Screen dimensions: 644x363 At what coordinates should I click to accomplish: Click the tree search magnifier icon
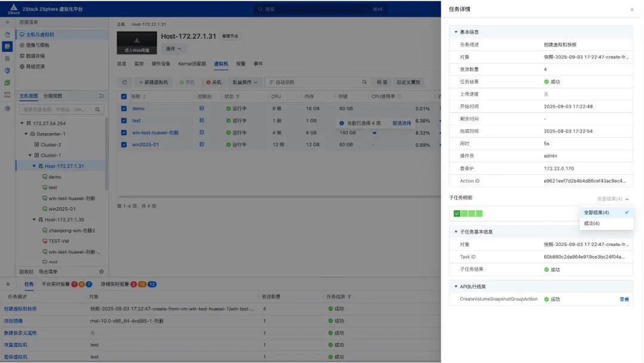click(x=97, y=110)
